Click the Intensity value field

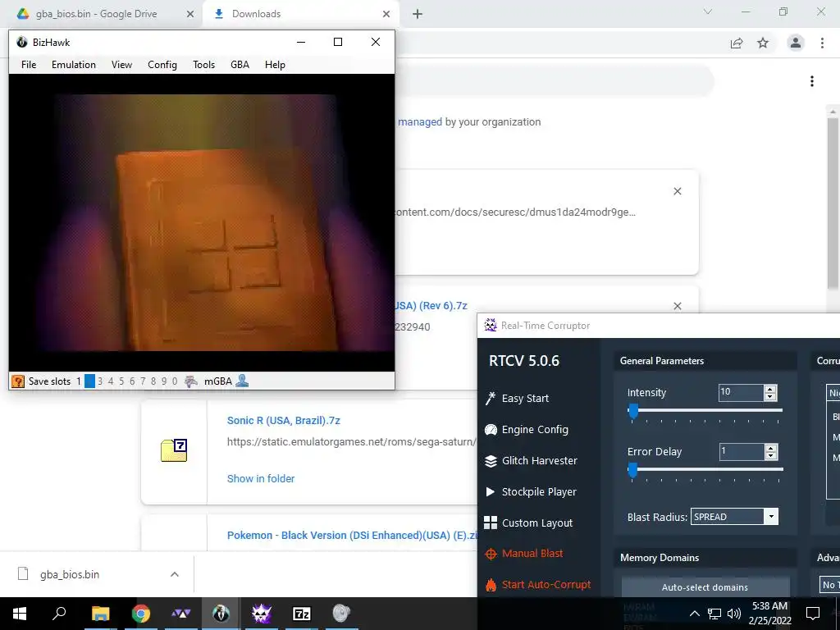coord(741,392)
